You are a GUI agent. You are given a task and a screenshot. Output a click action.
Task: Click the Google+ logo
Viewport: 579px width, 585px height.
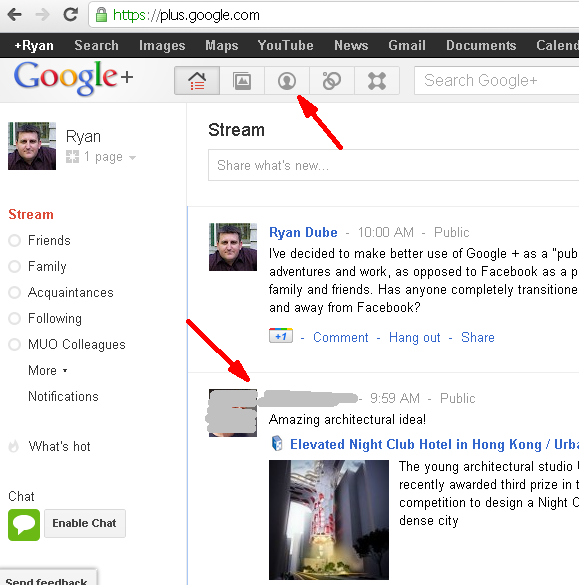click(x=73, y=78)
